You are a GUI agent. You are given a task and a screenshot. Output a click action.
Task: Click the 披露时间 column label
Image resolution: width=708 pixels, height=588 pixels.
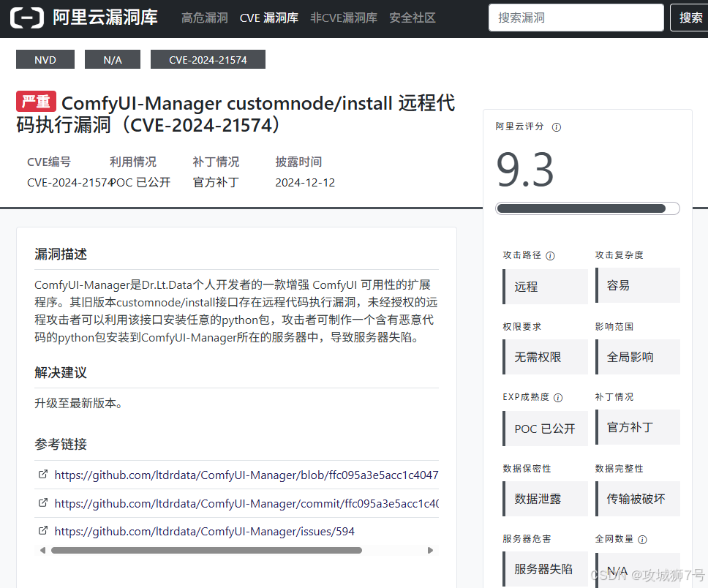(298, 162)
